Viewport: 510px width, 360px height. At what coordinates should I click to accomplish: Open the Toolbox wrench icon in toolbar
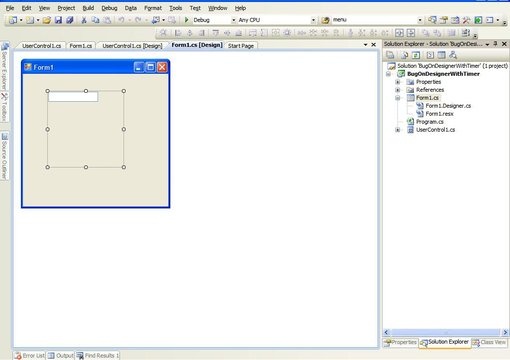[x=466, y=20]
